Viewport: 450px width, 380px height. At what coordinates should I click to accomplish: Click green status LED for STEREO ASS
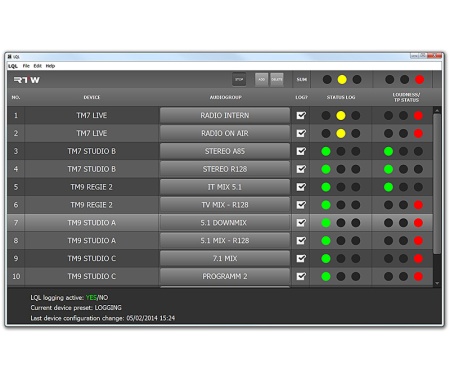pyautogui.click(x=326, y=151)
